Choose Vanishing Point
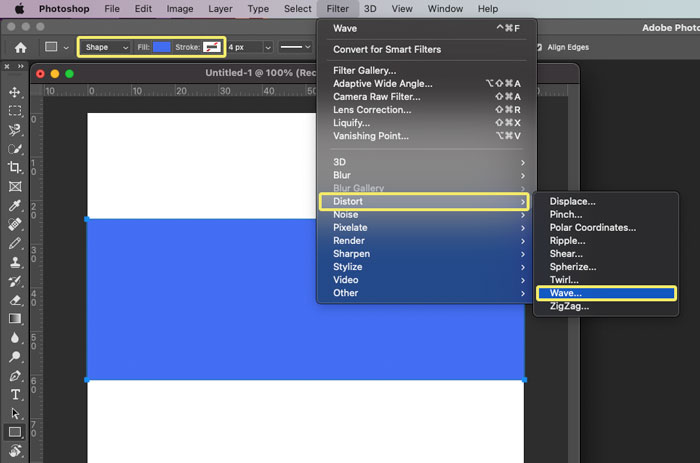This screenshot has height=463, width=700. tap(426, 136)
